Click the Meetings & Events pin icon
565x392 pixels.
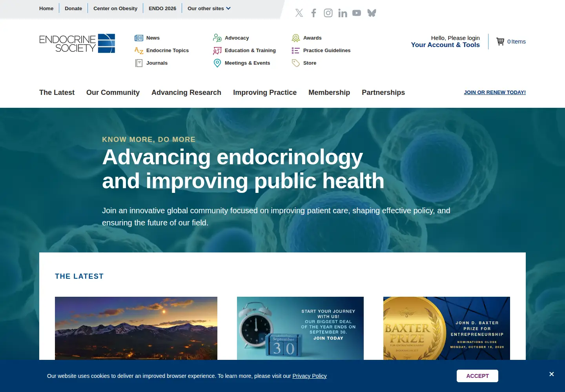[x=217, y=63]
